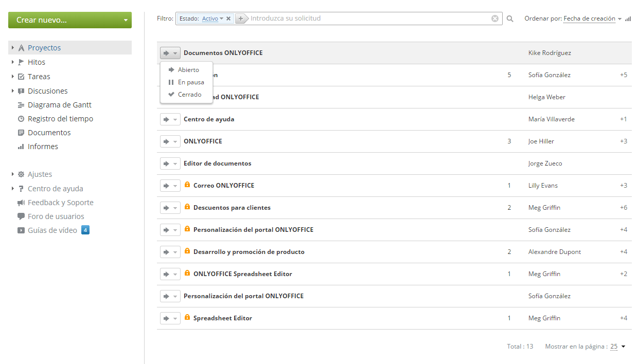Open Diagrama de Gantt from sidebar
The image size is (638, 364).
click(x=60, y=105)
